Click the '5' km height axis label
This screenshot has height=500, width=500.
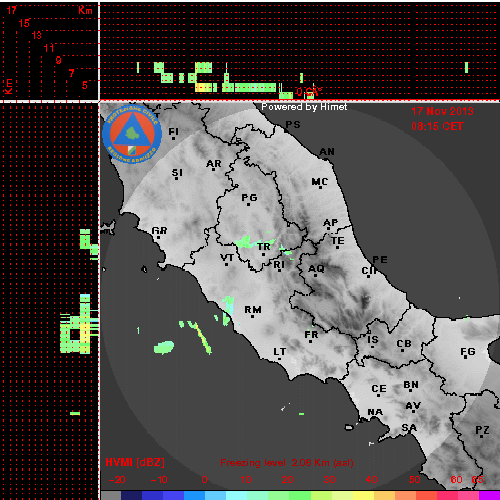[x=85, y=85]
